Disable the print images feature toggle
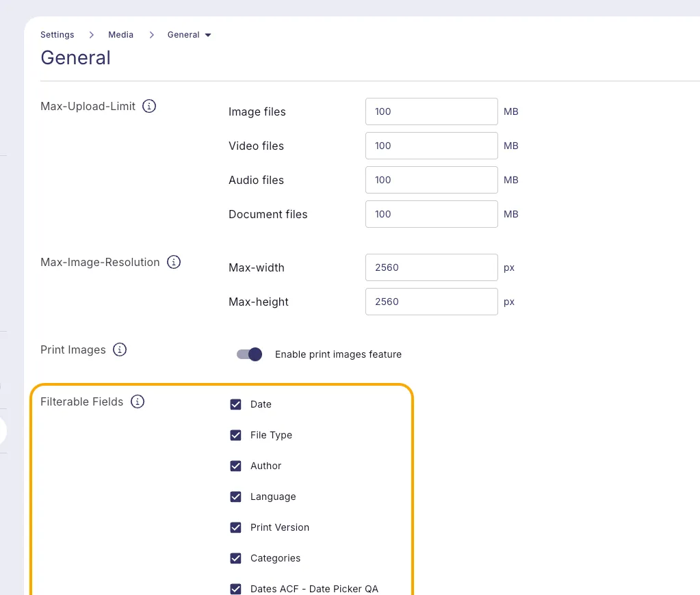 coord(249,354)
